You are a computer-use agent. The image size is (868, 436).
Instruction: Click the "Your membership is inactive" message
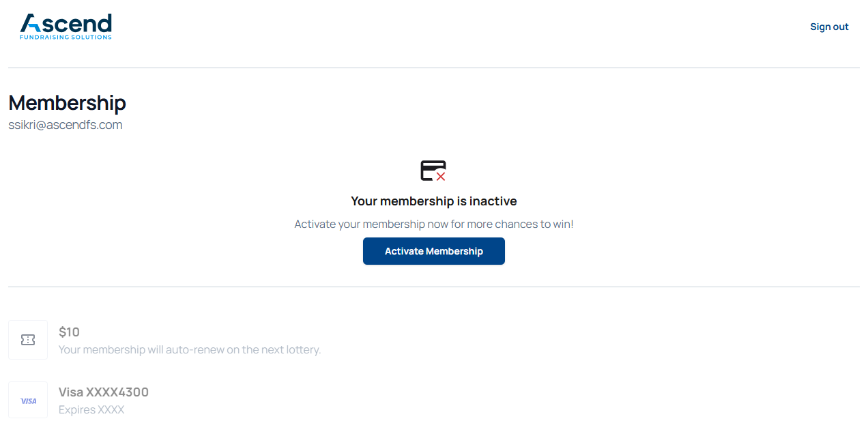pyautogui.click(x=434, y=201)
